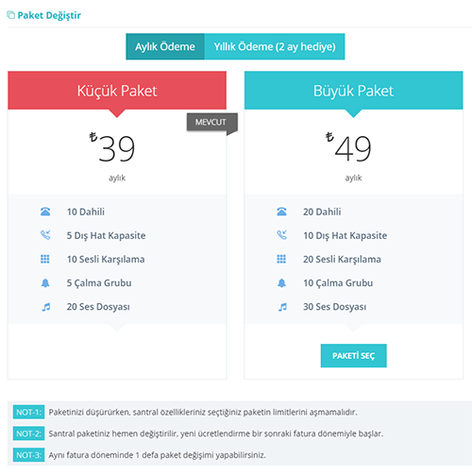
Task: Switch to Aylık Ödeme tab
Action: click(165, 46)
